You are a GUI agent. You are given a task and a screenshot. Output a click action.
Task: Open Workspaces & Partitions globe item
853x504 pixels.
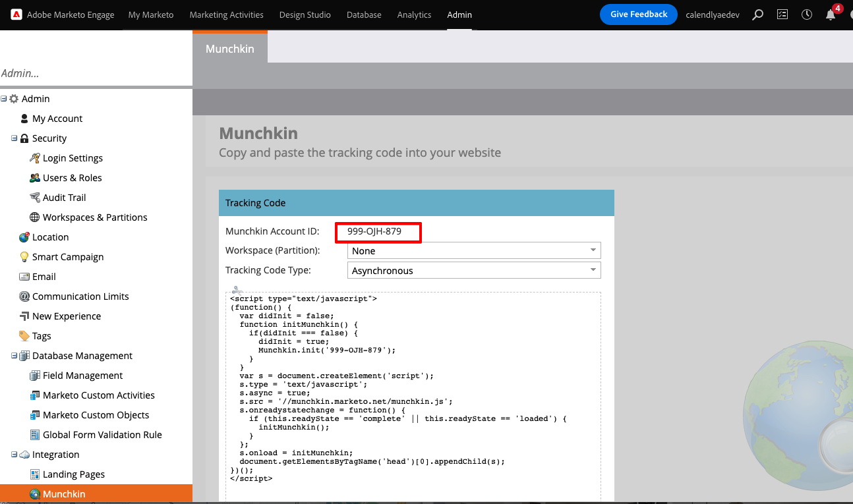(x=95, y=217)
